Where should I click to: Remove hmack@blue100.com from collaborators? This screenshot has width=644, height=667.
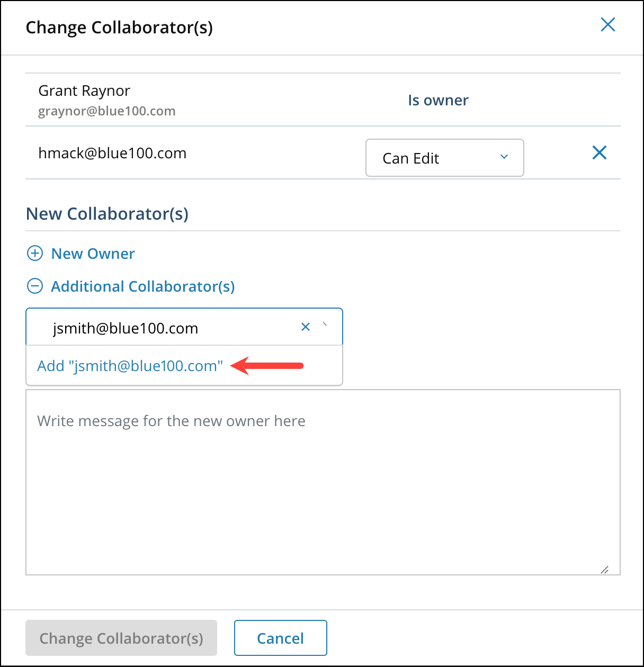coord(599,153)
